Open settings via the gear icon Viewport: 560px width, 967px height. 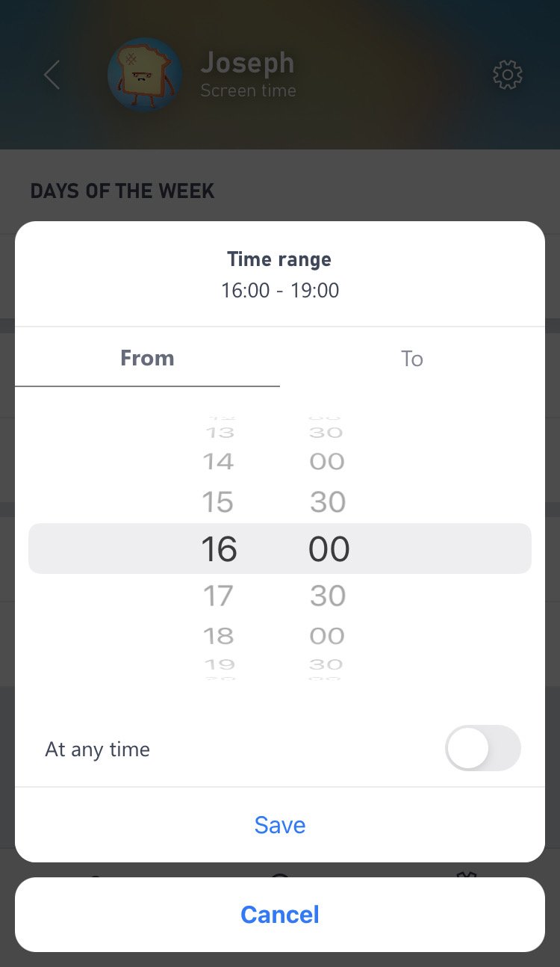click(x=507, y=75)
